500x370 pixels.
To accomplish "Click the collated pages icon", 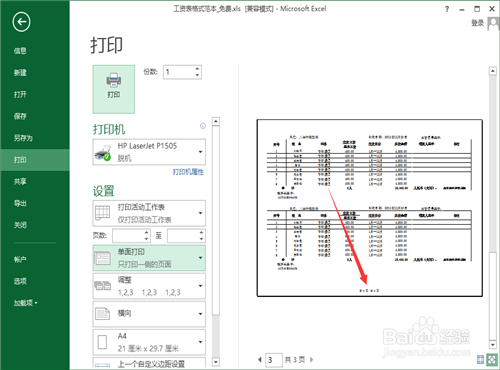I will pyautogui.click(x=102, y=286).
